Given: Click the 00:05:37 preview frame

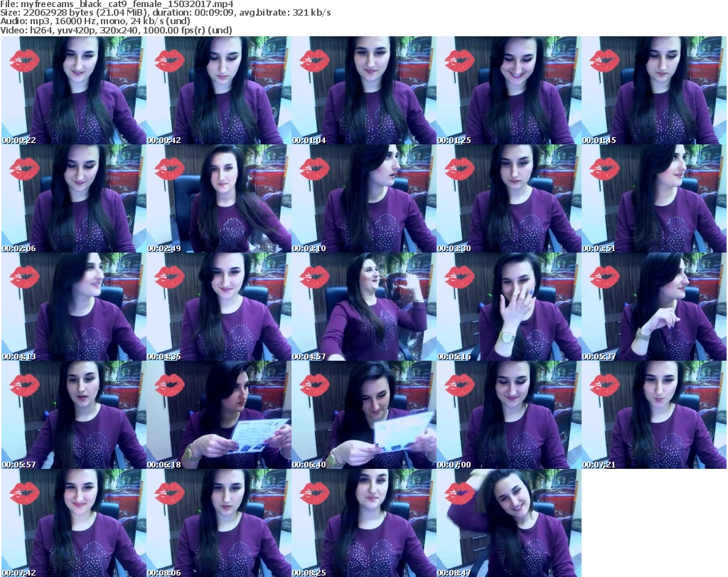Looking at the screenshot, I should coord(654,307).
